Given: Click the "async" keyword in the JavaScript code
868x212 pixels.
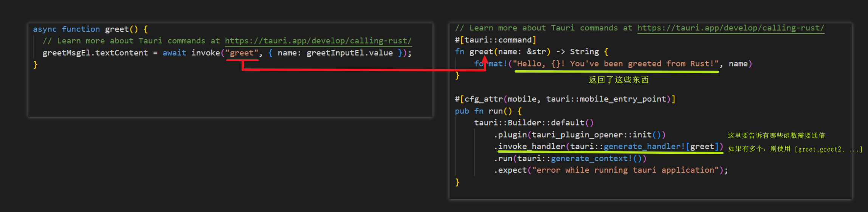Looking at the screenshot, I should pos(45,29).
